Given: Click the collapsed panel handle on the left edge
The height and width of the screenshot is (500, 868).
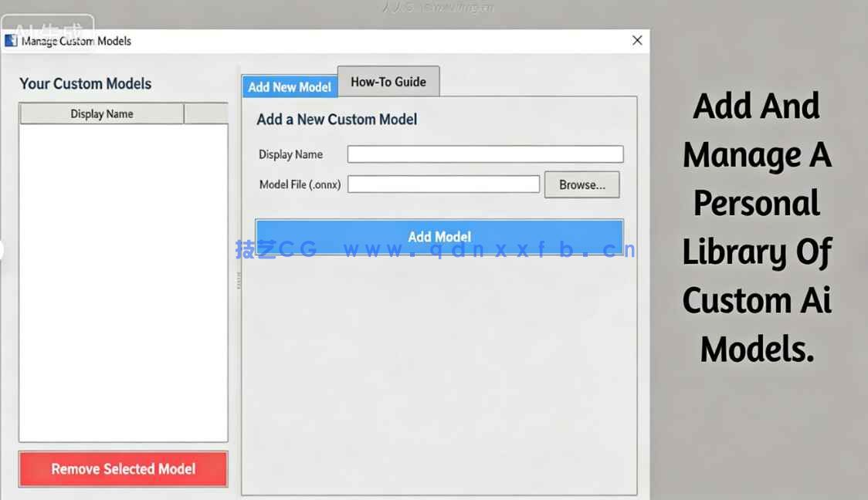Looking at the screenshot, I should click(2, 250).
